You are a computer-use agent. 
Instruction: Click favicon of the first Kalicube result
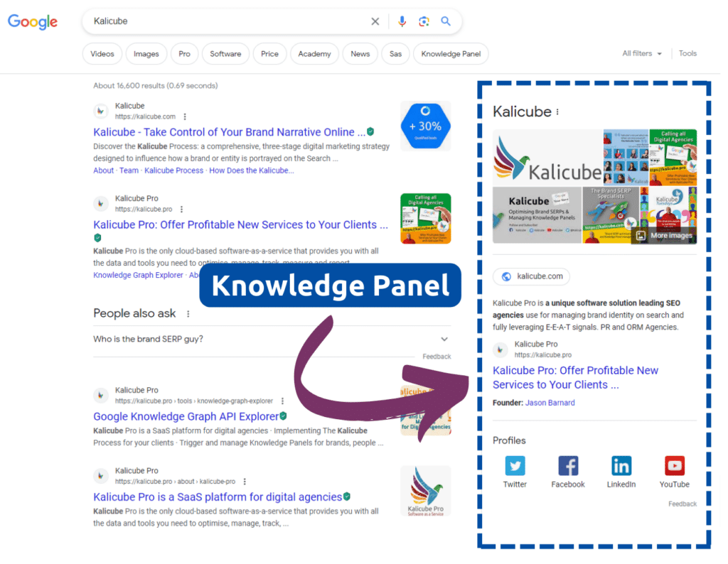tap(101, 112)
